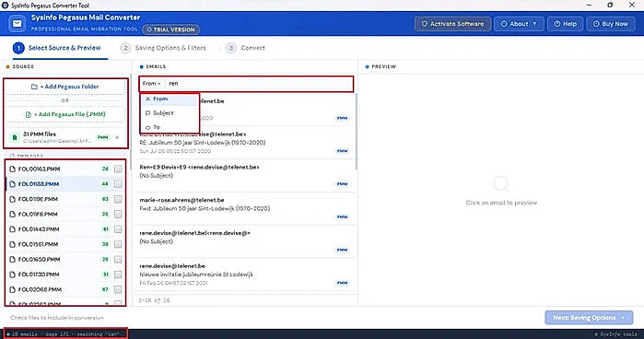The image size is (644, 339).
Task: Click the PMM badge on the Nieuwe invitatie email
Action: pos(342,283)
